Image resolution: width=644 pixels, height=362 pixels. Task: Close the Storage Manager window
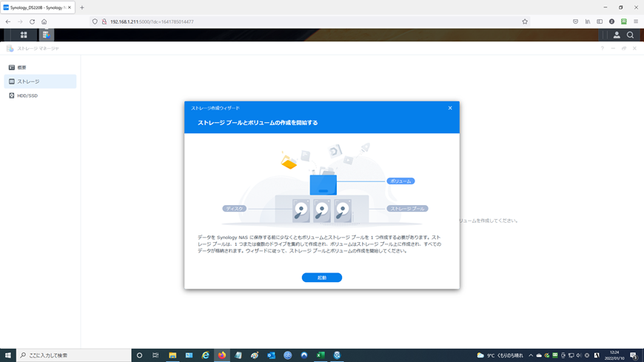(x=634, y=48)
